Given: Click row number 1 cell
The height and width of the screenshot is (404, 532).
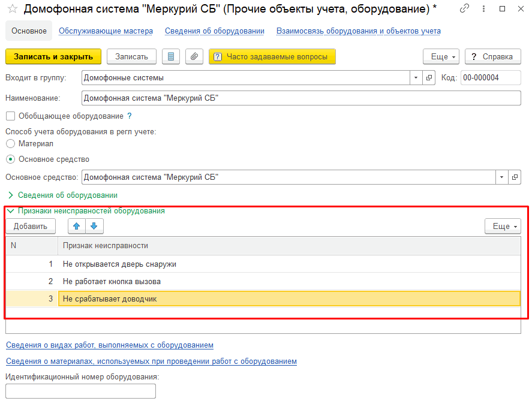Looking at the screenshot, I should [x=32, y=264].
